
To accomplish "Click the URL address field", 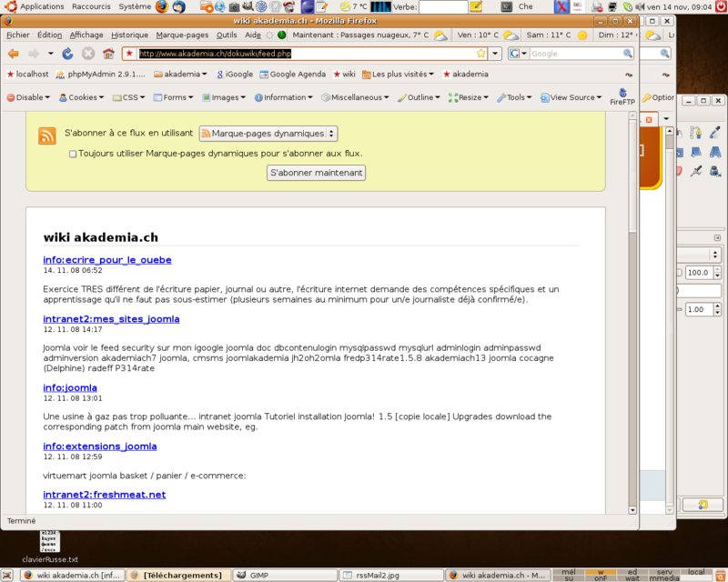I will (x=307, y=54).
